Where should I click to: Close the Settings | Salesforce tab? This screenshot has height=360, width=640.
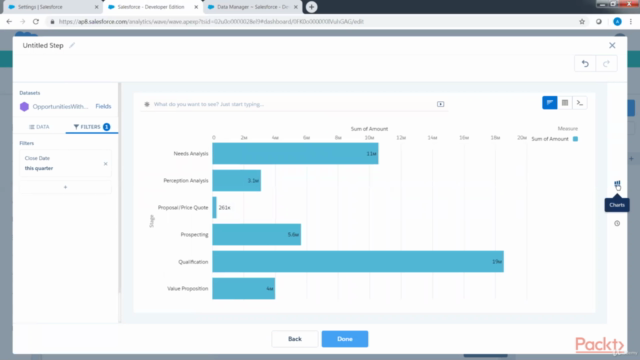(96, 7)
